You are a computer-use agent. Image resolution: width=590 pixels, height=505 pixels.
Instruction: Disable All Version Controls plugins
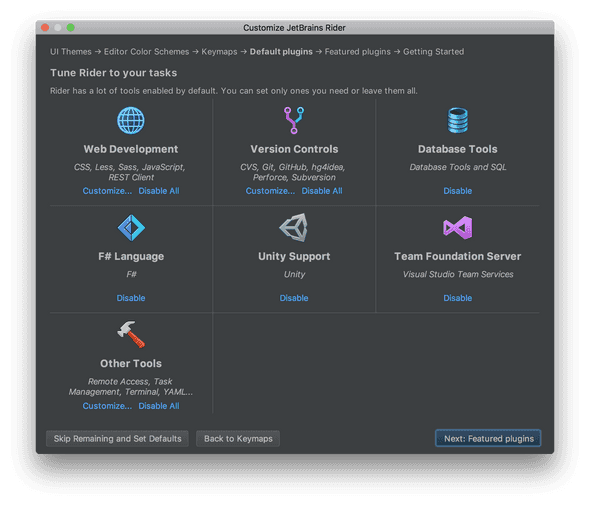pos(322,191)
